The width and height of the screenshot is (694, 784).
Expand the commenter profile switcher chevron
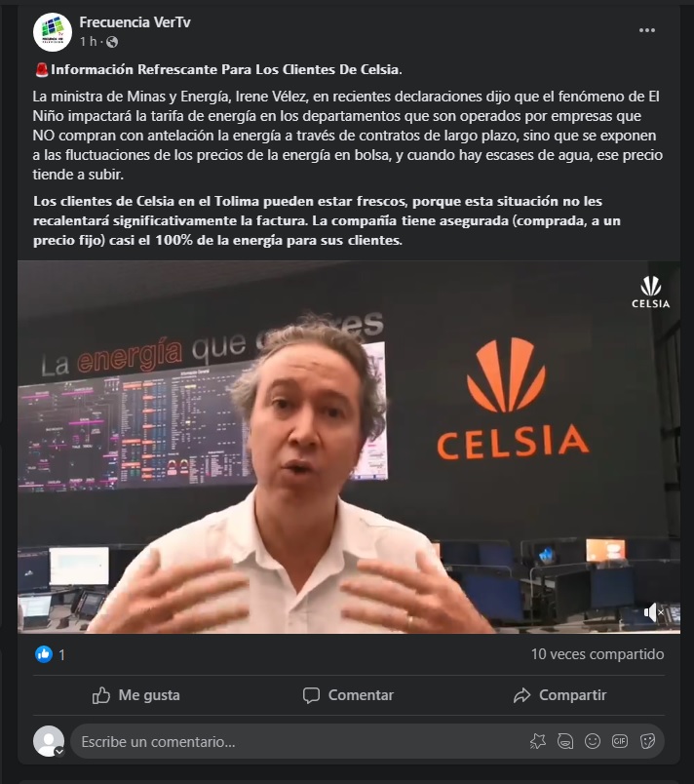point(59,752)
